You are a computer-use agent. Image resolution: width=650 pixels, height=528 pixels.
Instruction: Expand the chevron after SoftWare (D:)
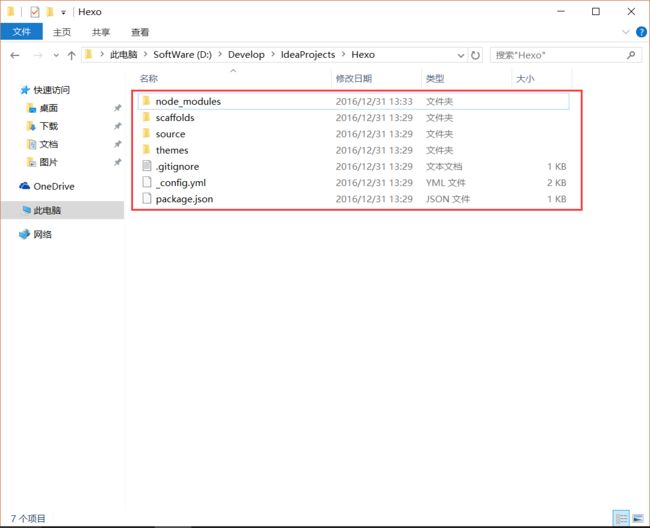coord(220,54)
